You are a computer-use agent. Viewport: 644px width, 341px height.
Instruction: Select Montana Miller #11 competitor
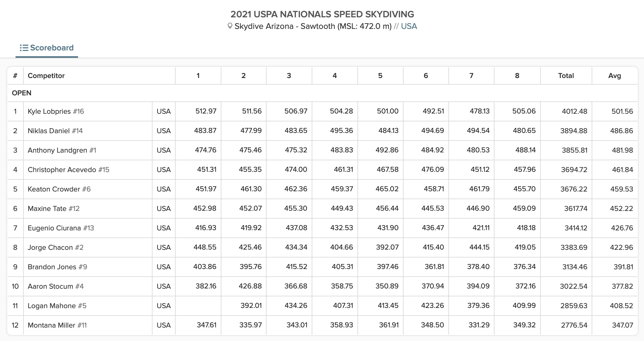pyautogui.click(x=57, y=325)
